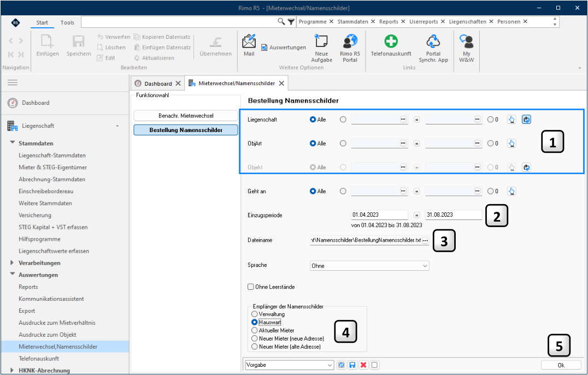Click the Einzugsperiode end date field
The height and width of the screenshot is (375, 588).
click(x=454, y=215)
